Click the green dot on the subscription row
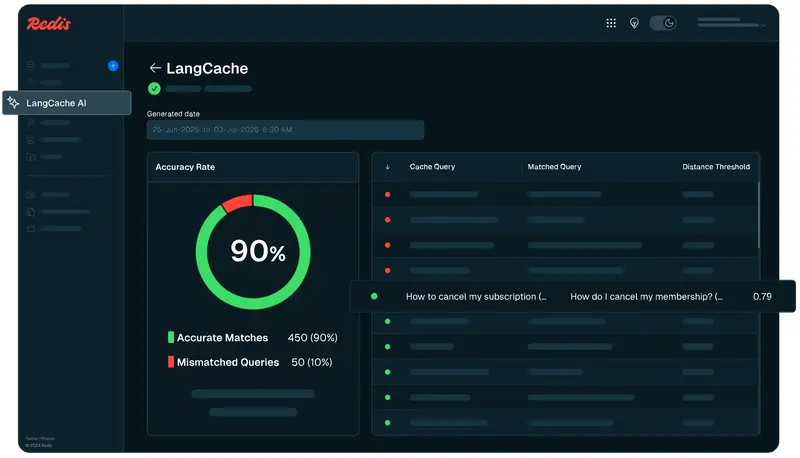The image size is (800, 458). click(x=374, y=296)
